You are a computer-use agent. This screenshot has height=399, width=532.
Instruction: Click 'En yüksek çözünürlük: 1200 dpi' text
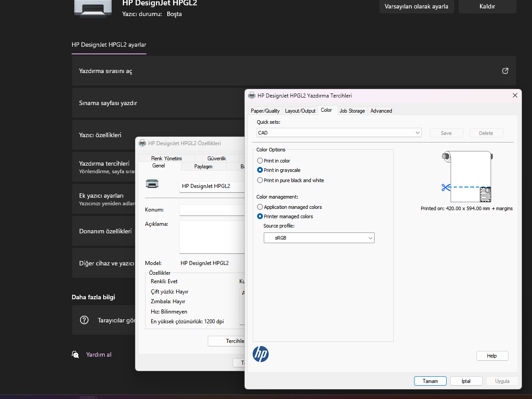point(187,321)
